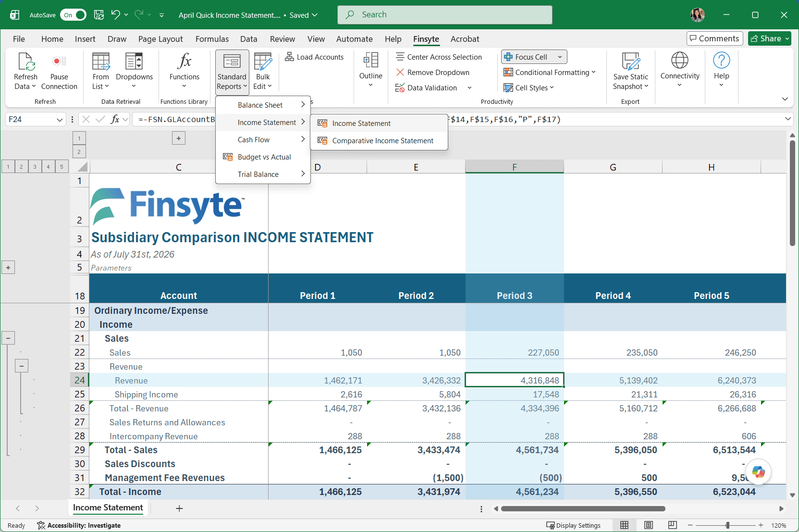Image resolution: width=799 pixels, height=532 pixels.
Task: Expand the Name Box dropdown
Action: 60,120
